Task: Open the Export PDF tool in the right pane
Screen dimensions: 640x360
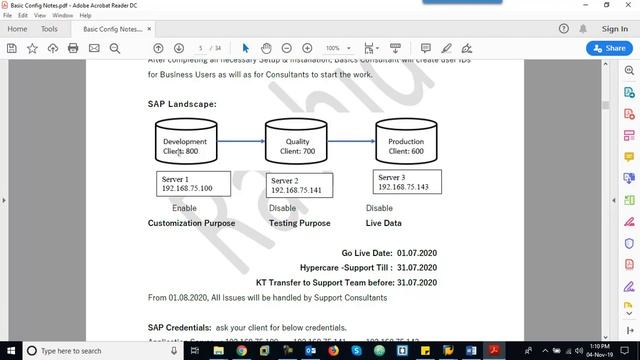Action: point(629,92)
